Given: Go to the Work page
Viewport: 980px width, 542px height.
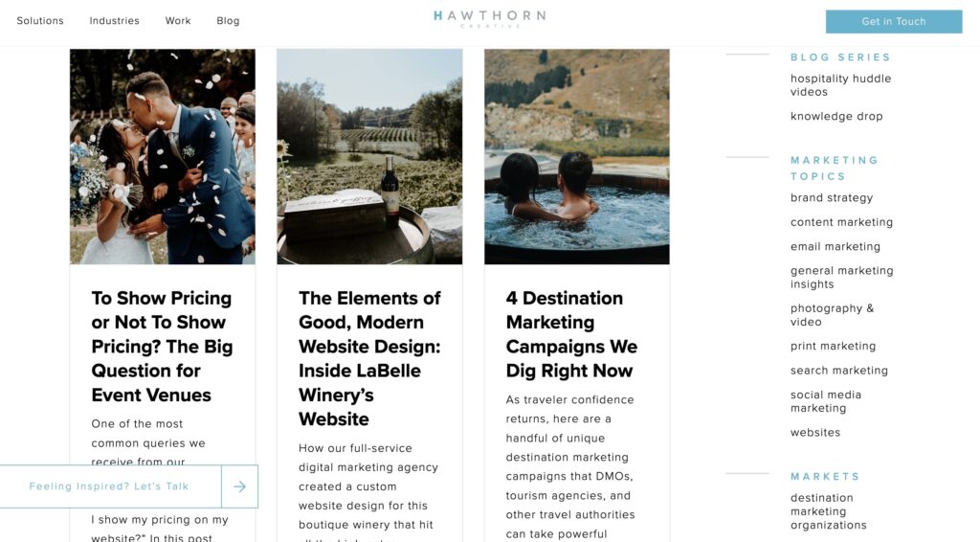Looking at the screenshot, I should click(178, 21).
